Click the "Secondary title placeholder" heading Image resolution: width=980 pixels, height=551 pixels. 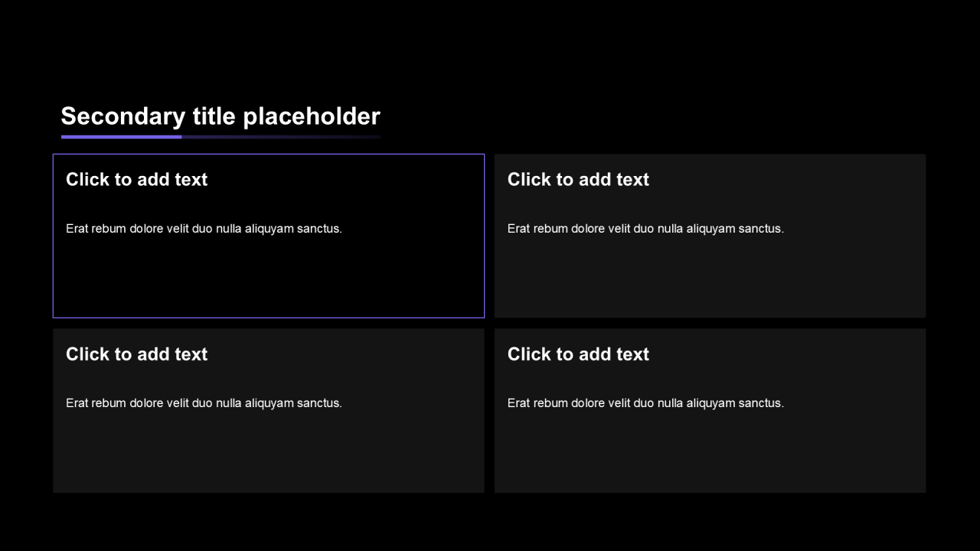pos(220,116)
